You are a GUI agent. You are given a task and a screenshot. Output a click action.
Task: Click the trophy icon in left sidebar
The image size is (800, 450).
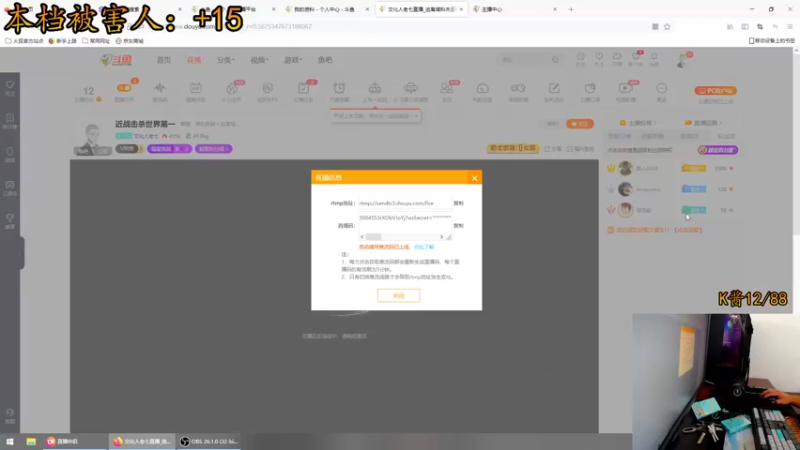10,218
